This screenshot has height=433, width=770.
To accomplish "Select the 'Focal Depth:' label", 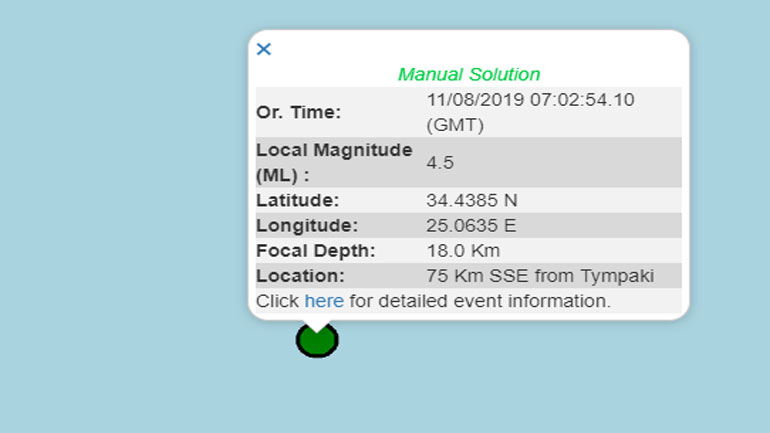I will (x=315, y=250).
